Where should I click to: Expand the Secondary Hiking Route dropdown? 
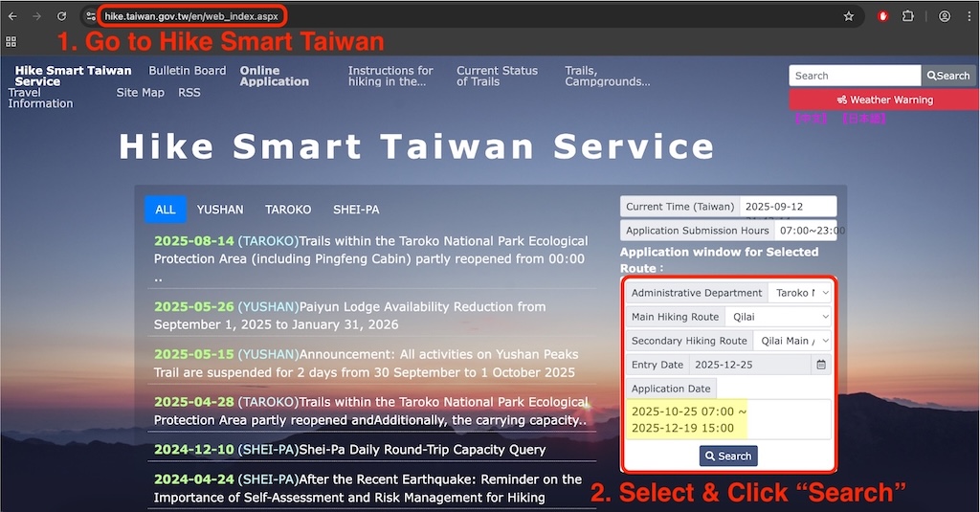coord(792,341)
